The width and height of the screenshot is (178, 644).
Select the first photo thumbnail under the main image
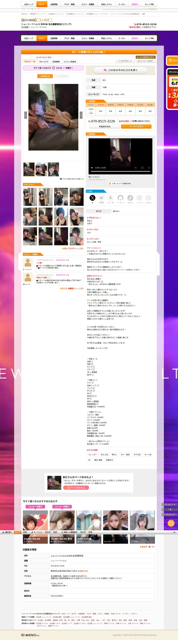coord(29,169)
